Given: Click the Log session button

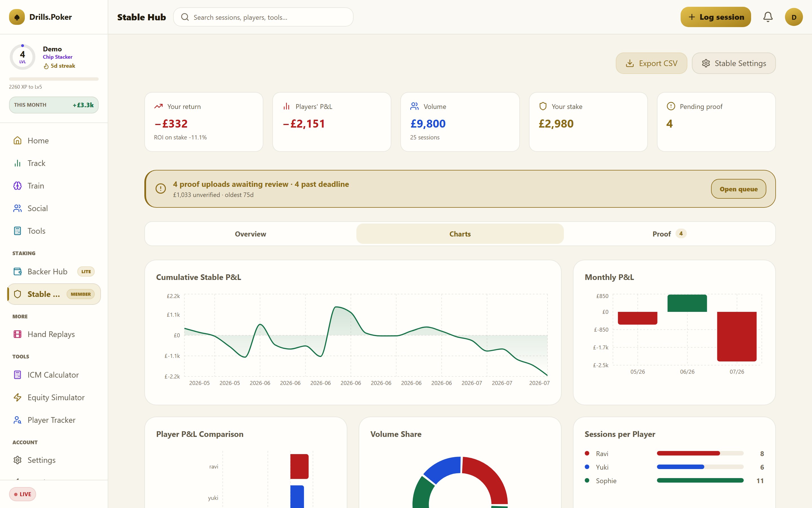Looking at the screenshot, I should [x=716, y=17].
